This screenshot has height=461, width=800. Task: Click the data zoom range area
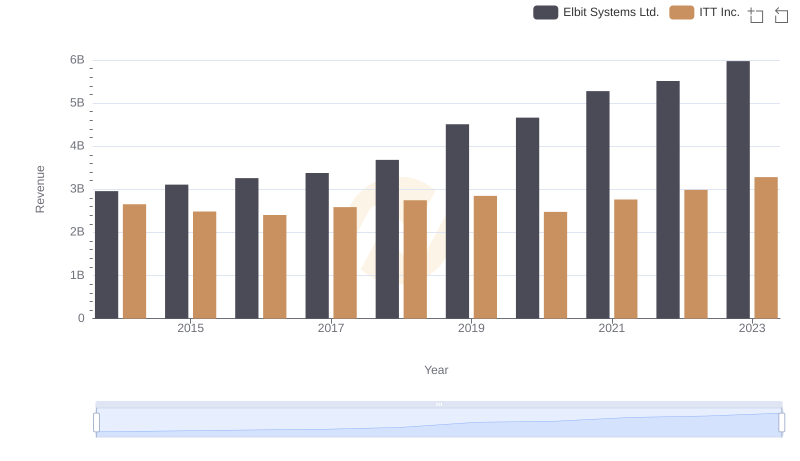(439, 423)
